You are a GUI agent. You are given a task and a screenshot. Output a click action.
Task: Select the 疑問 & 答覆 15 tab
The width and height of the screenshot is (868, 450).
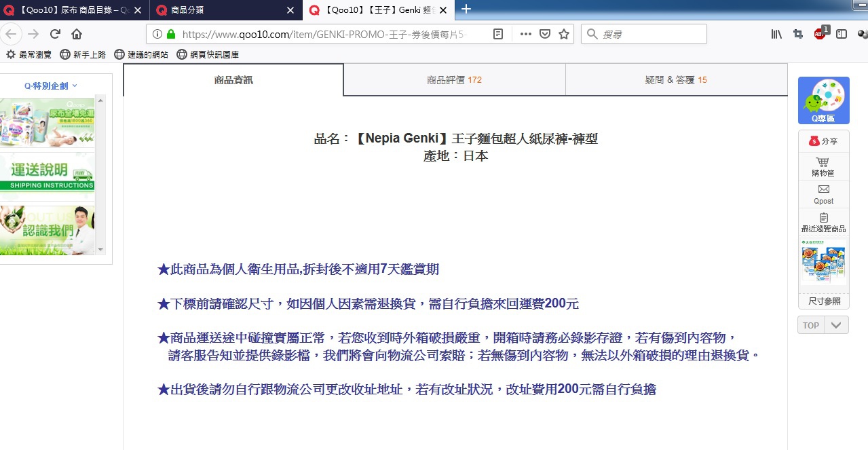[x=676, y=80]
